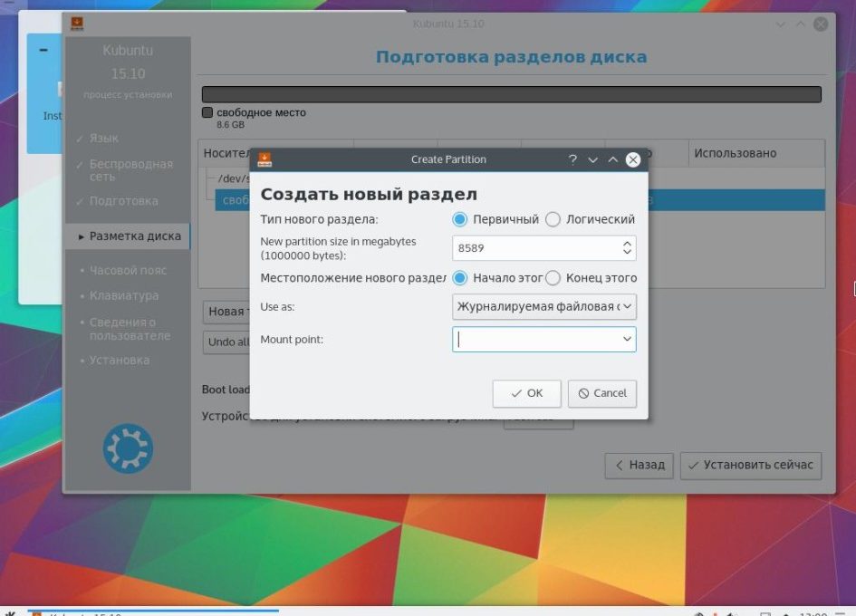Select the Часовой пояс step in sidebar
Image resolution: width=856 pixels, height=616 pixels.
tap(128, 270)
